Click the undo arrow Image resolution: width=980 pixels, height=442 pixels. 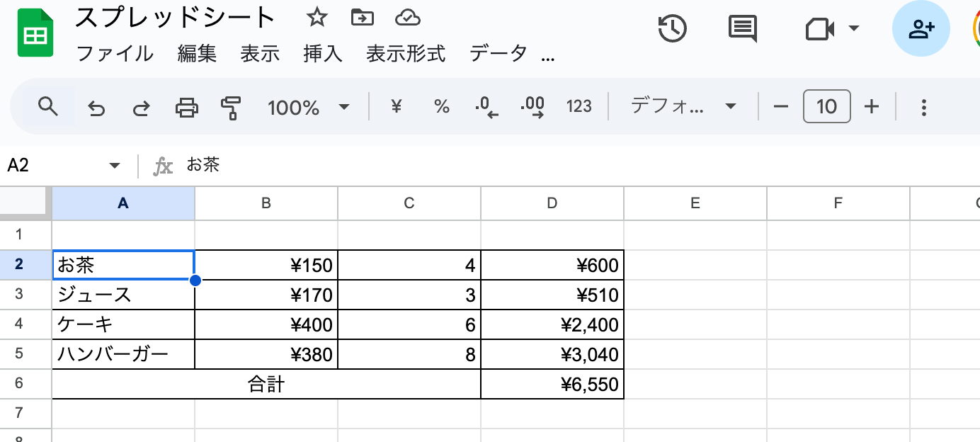96,108
